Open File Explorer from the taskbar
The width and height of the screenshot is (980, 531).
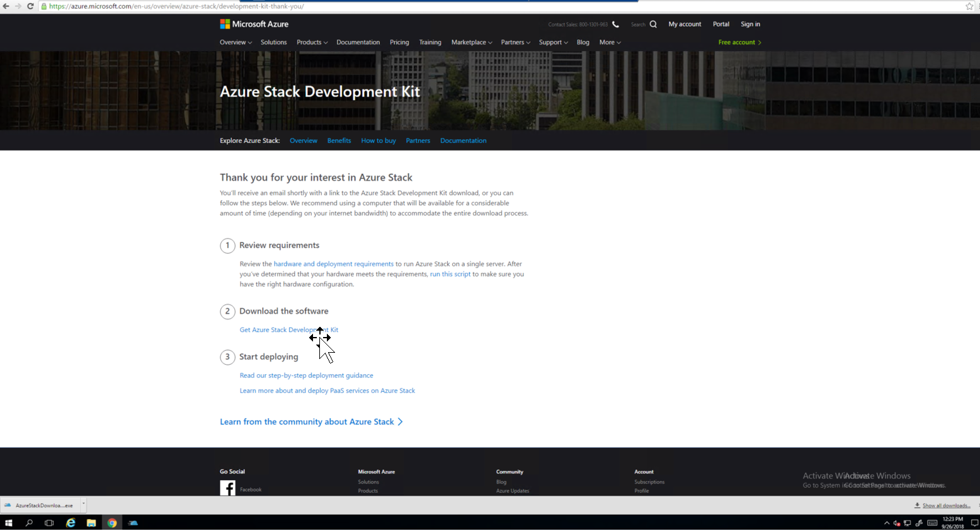pos(91,523)
